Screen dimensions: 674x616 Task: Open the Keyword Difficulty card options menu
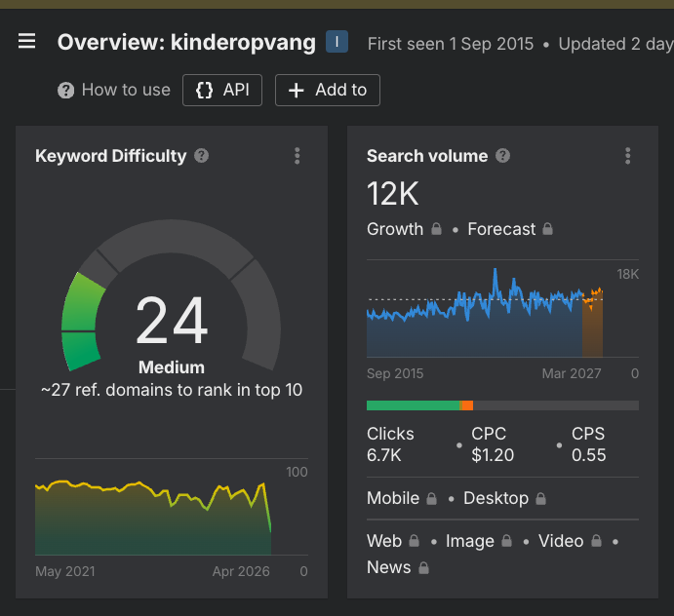click(x=297, y=156)
